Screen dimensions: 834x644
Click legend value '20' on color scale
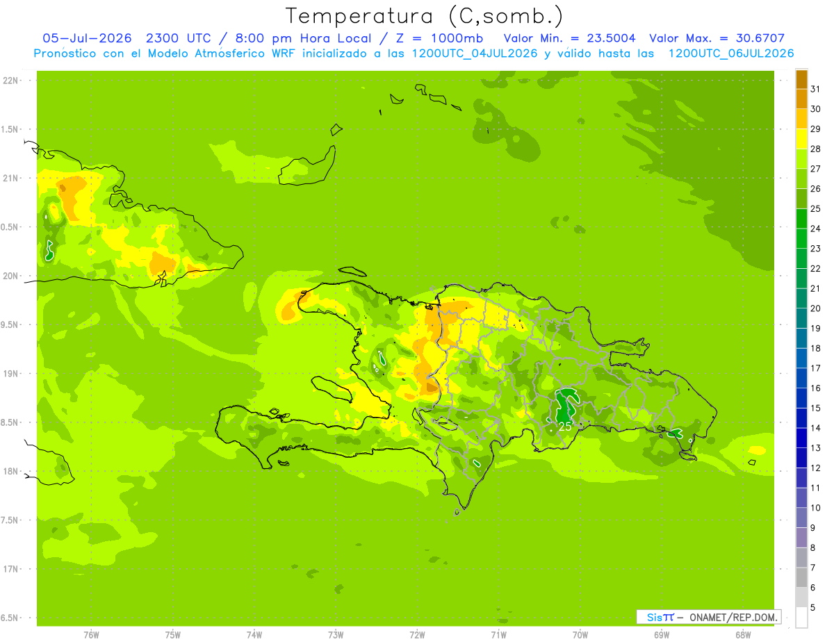(815, 308)
